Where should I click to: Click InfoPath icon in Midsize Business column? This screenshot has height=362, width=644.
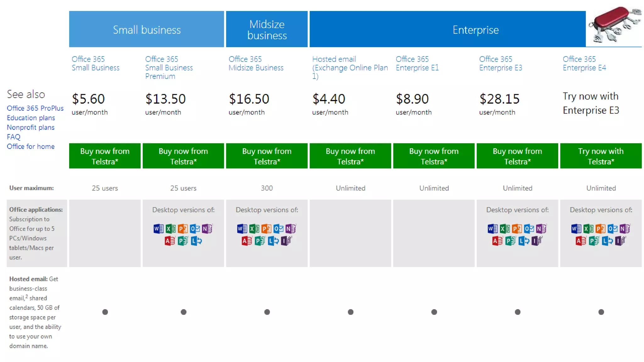286,241
